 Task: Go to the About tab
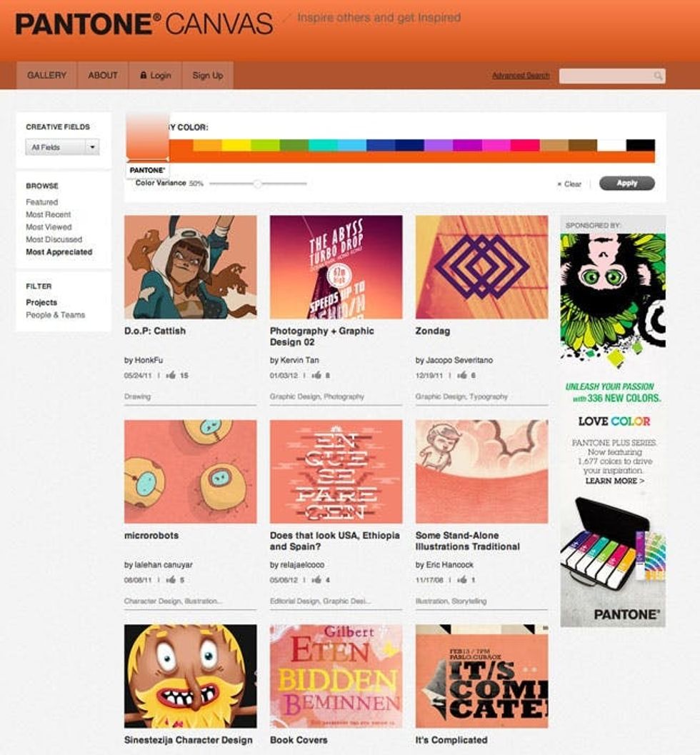[x=103, y=75]
